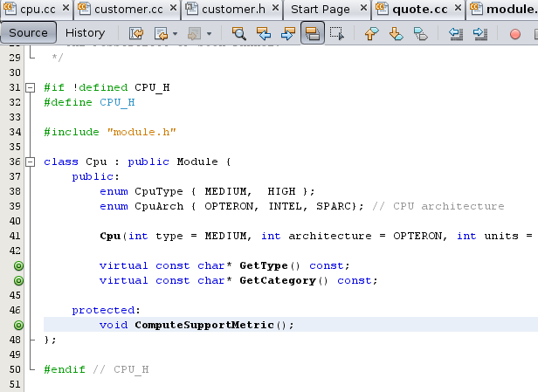Open the Back history dropdown arrow
The height and width of the screenshot is (392, 538).
175,34
